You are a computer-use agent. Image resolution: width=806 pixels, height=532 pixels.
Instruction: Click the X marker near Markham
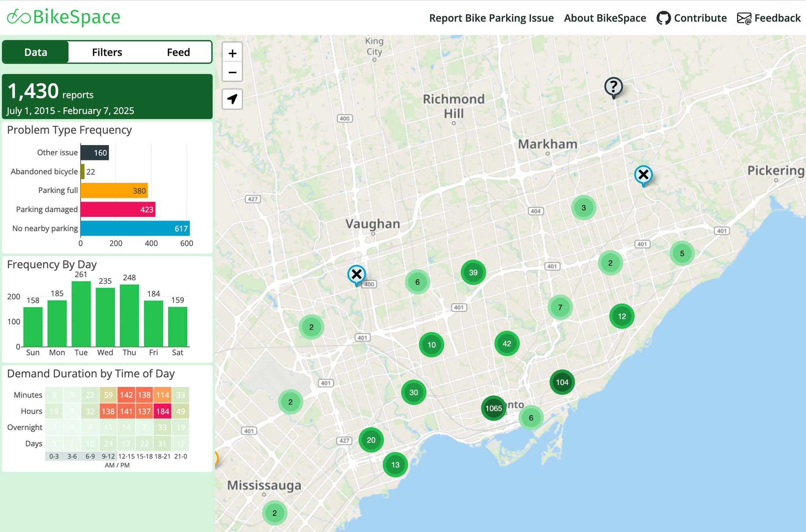coord(643,175)
